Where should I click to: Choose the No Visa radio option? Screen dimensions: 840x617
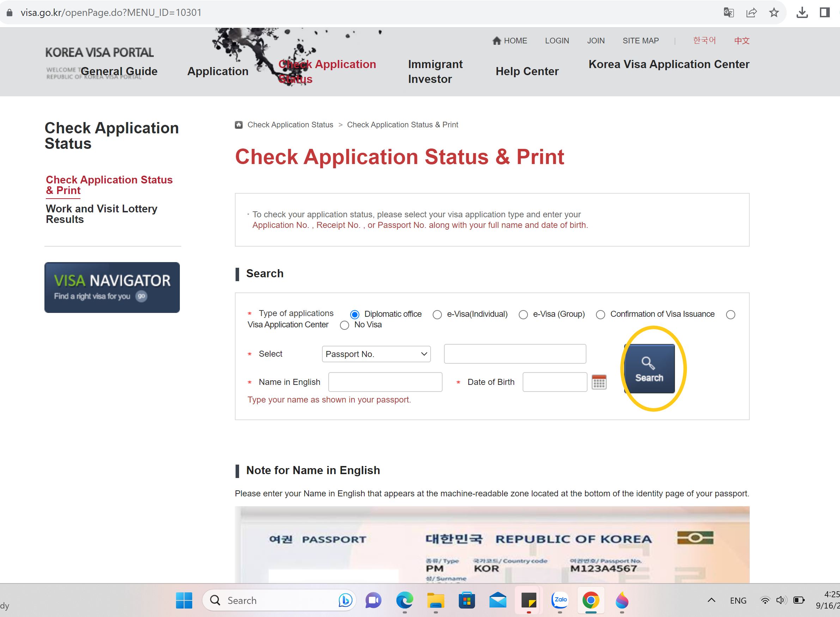(x=344, y=325)
